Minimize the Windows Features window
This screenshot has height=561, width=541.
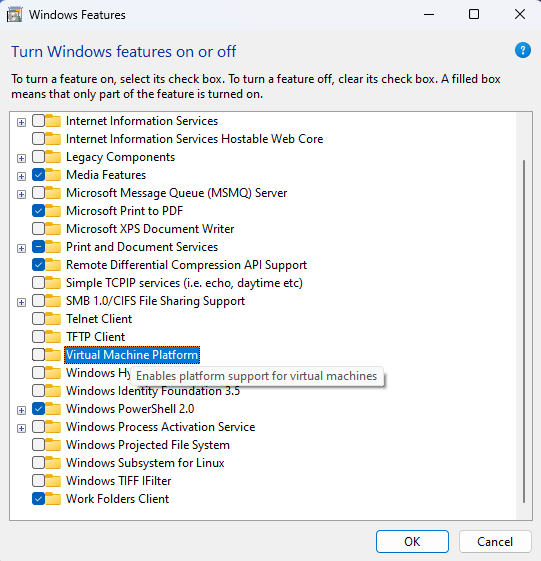[429, 15]
